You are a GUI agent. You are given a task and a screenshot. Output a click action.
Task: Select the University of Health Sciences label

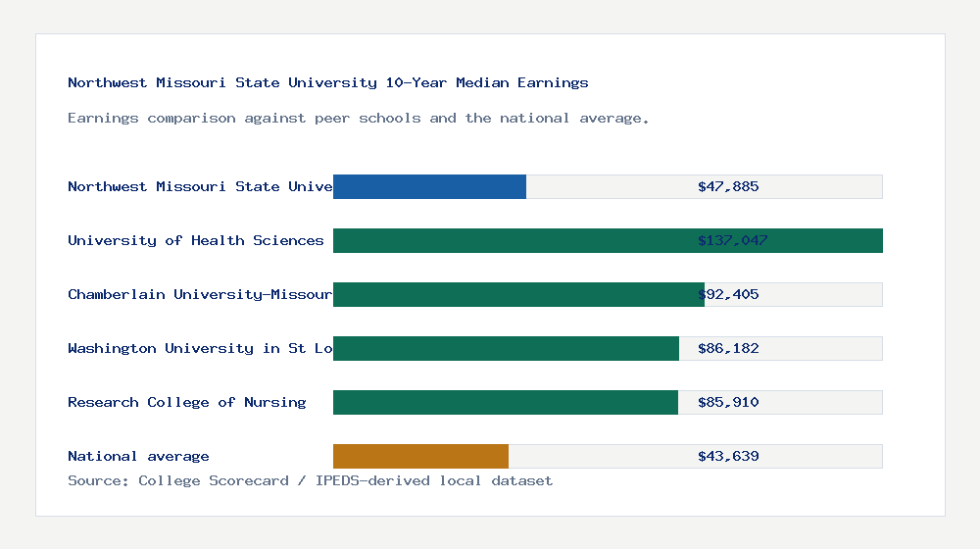pos(196,241)
